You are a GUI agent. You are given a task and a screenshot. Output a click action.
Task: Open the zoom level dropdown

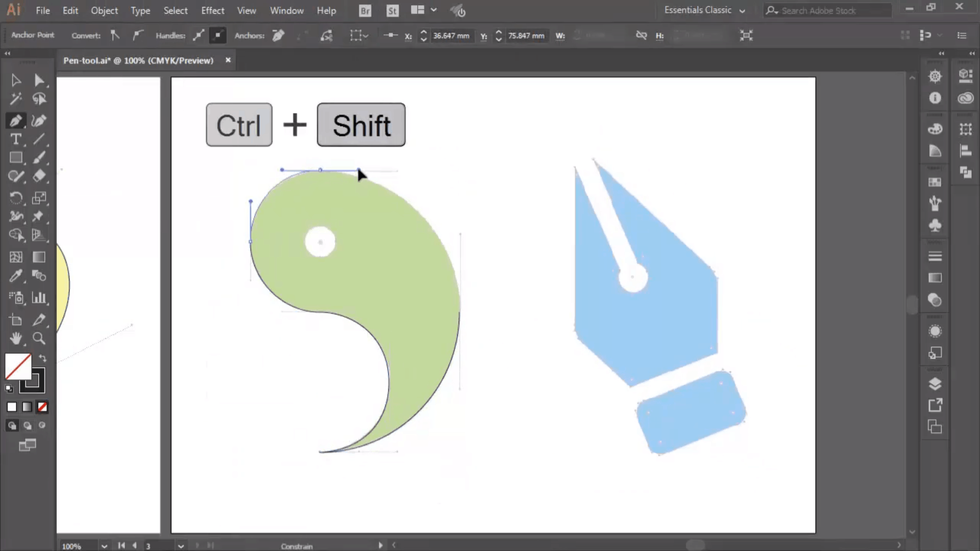[104, 546]
